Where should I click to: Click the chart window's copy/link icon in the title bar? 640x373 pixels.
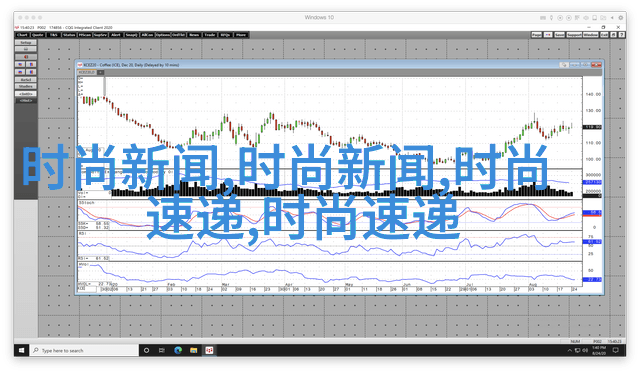pyautogui.click(x=564, y=65)
